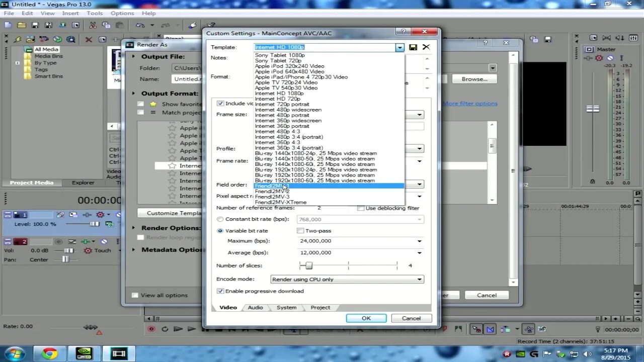Click the Open folder toolbar icon
This screenshot has height=362, width=644.
(22, 25)
